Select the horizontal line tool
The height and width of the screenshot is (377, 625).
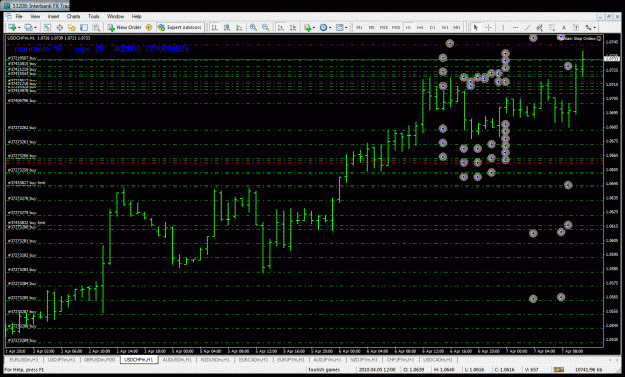515,27
